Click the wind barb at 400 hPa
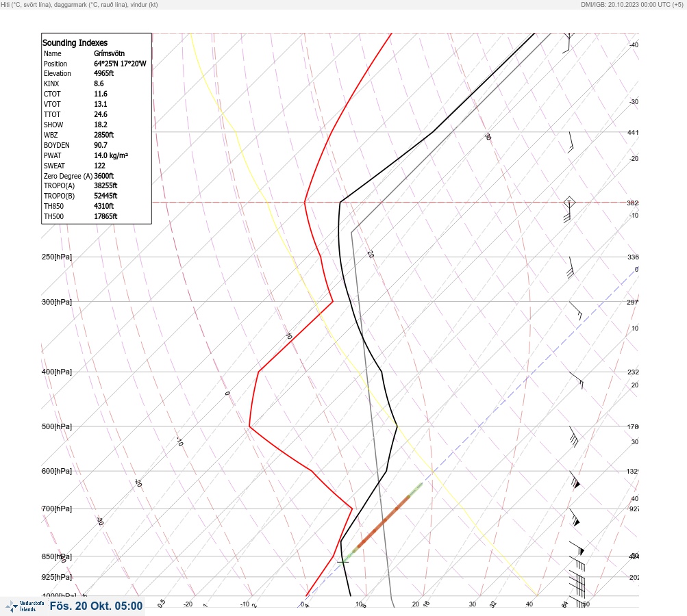Viewport: 687px width, 616px height. (576, 381)
